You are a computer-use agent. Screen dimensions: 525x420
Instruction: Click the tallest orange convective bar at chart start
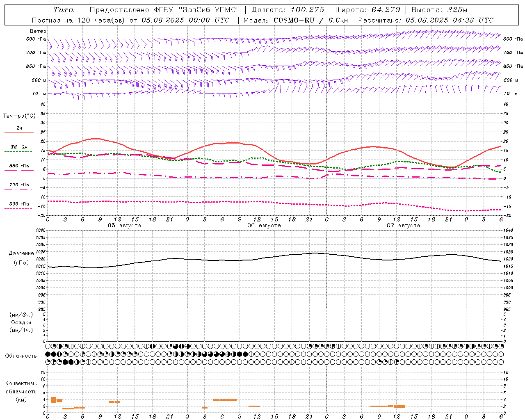pyautogui.click(x=53, y=400)
